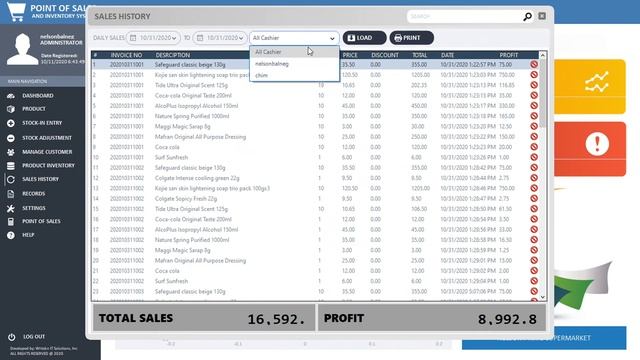Viewport: 640px width, 360px height.
Task: Cancel row 12 Colgate Intense cooling sale
Action: (x=534, y=178)
